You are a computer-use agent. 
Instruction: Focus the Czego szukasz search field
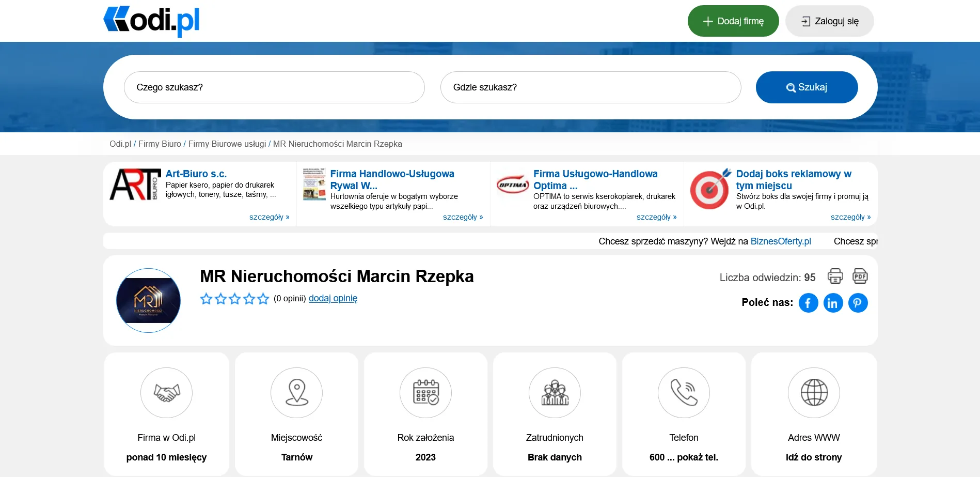click(x=274, y=87)
